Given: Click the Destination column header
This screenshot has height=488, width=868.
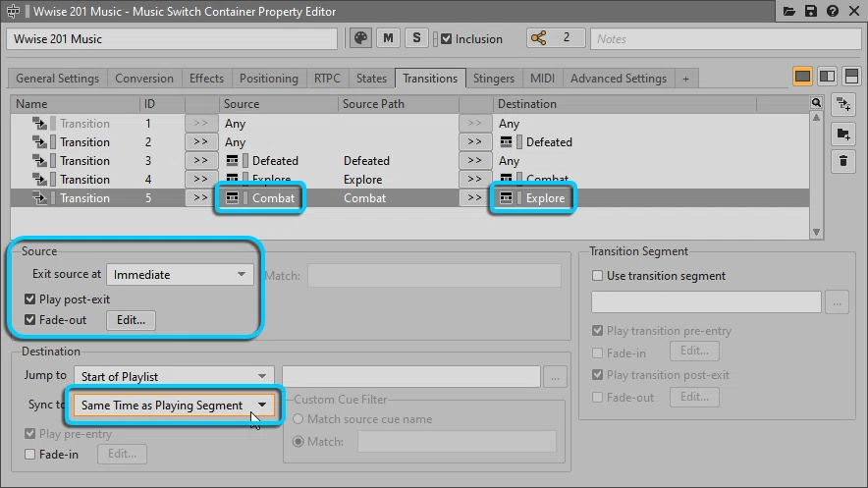Looking at the screenshot, I should point(624,104).
